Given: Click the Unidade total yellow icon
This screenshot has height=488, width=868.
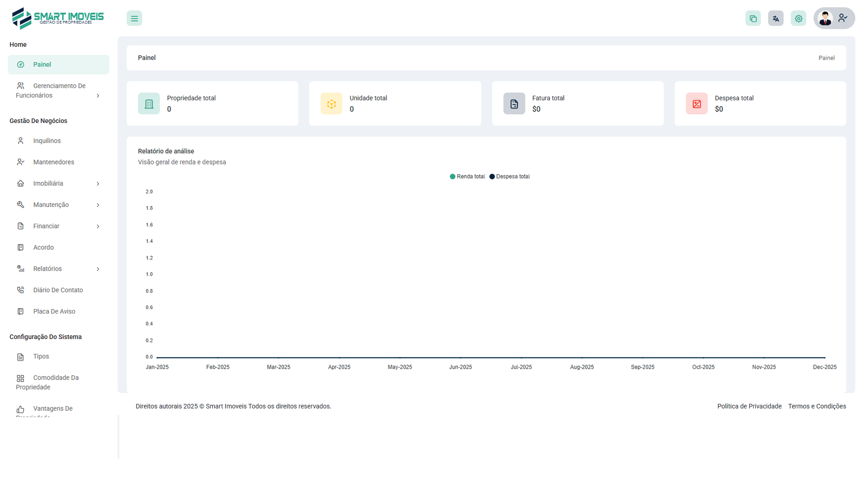Looking at the screenshot, I should click(331, 104).
